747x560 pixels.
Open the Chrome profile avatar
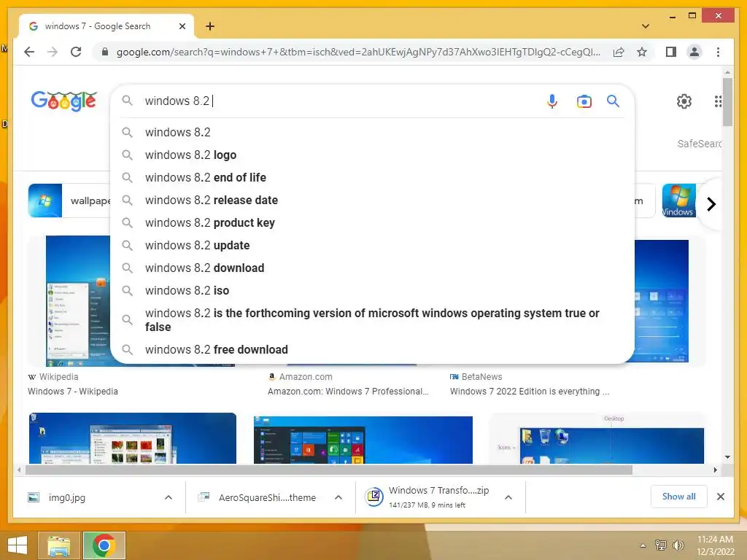click(x=694, y=52)
